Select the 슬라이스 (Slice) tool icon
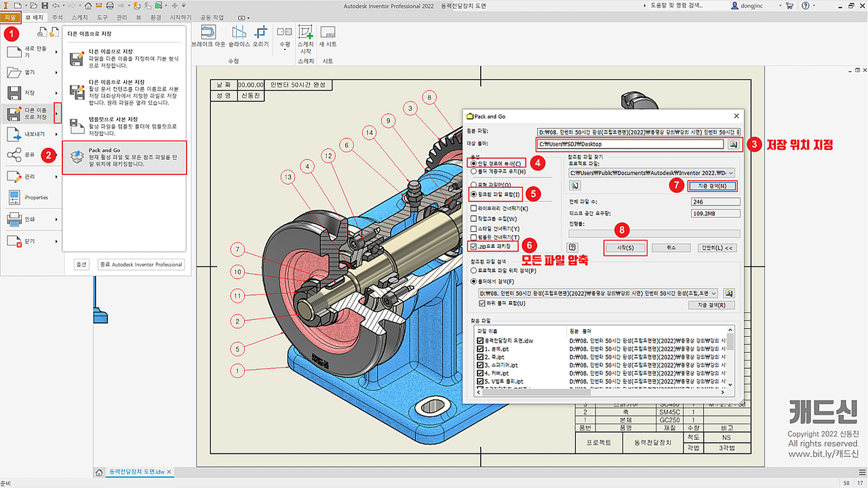 pos(239,33)
